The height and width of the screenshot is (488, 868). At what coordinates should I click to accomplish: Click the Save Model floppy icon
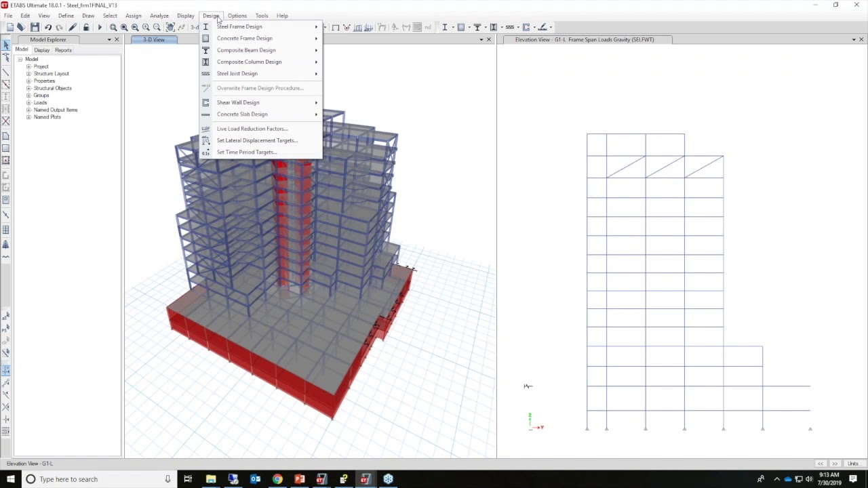tap(35, 27)
